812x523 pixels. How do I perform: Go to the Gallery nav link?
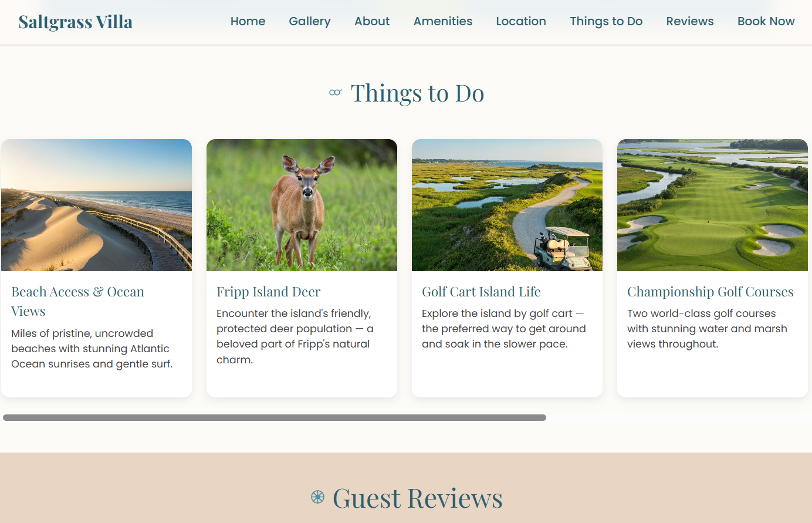tap(310, 21)
